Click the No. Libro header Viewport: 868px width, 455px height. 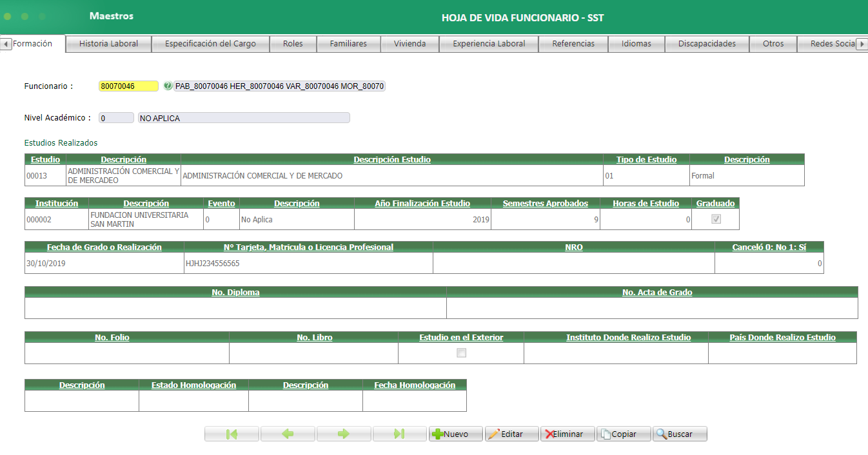click(315, 337)
